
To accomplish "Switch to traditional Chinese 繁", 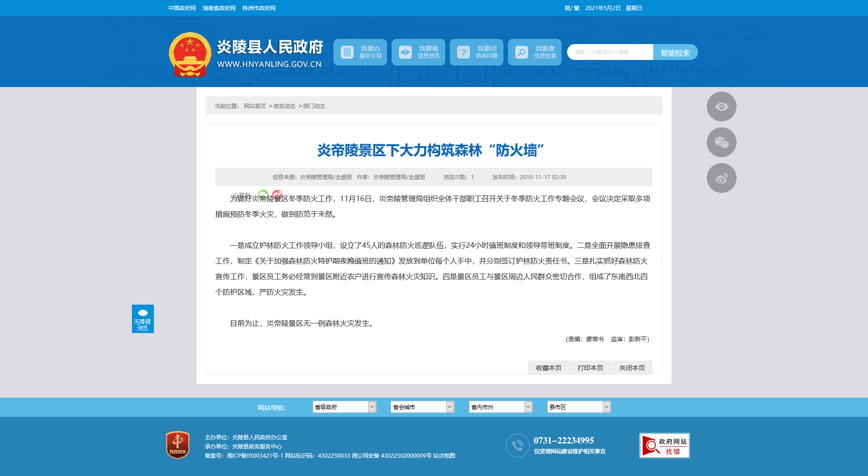I will coord(577,8).
